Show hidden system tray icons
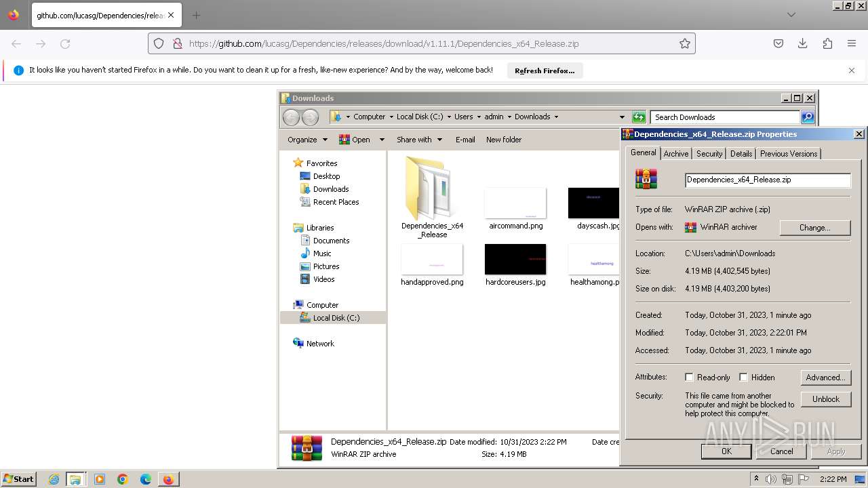Image resolution: width=868 pixels, height=488 pixels. [757, 479]
